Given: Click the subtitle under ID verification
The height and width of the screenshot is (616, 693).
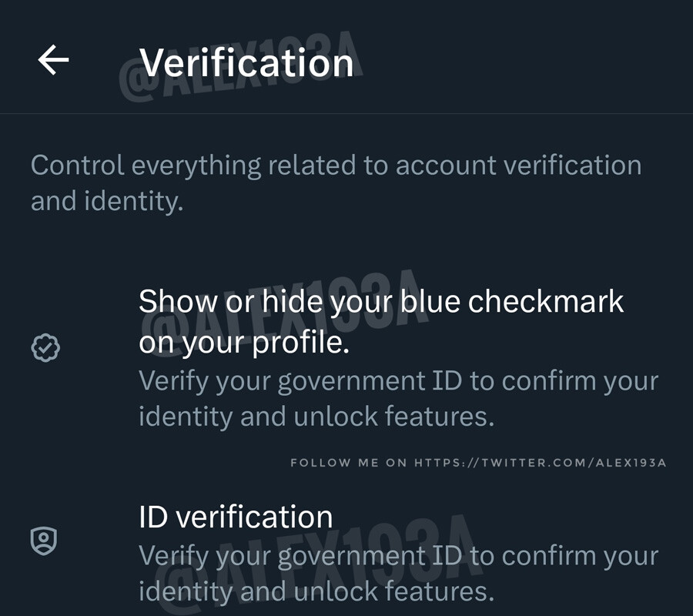Looking at the screenshot, I should coord(398,574).
